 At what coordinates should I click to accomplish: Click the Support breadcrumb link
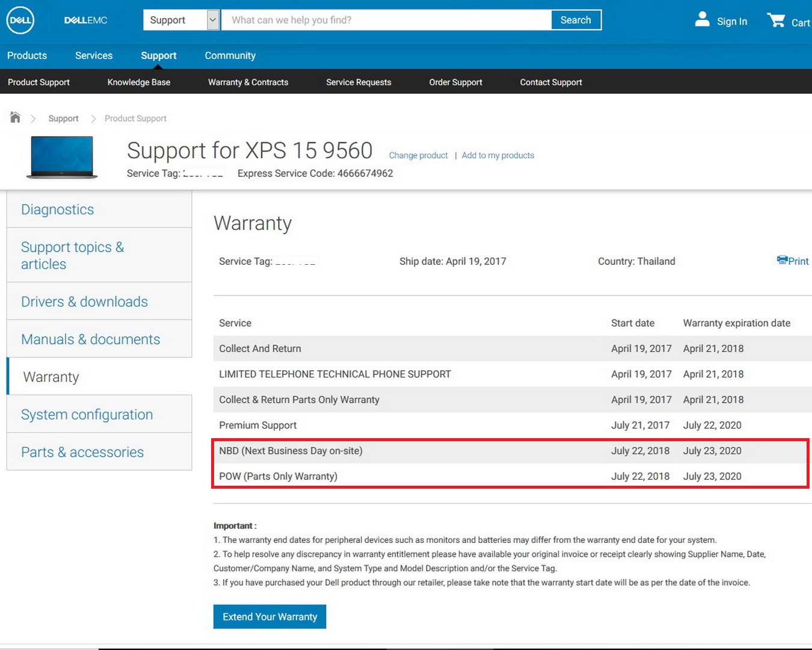pyautogui.click(x=63, y=119)
